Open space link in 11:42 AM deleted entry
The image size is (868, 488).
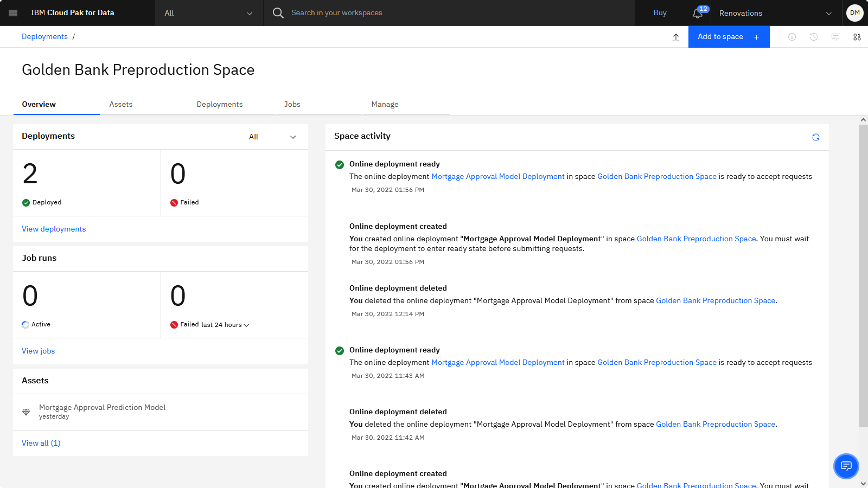pos(716,425)
